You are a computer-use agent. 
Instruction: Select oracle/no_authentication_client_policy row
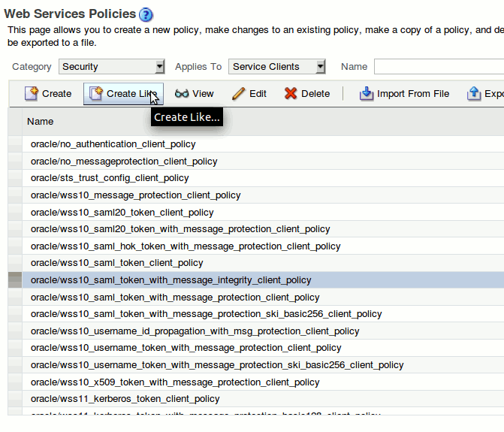(113, 143)
